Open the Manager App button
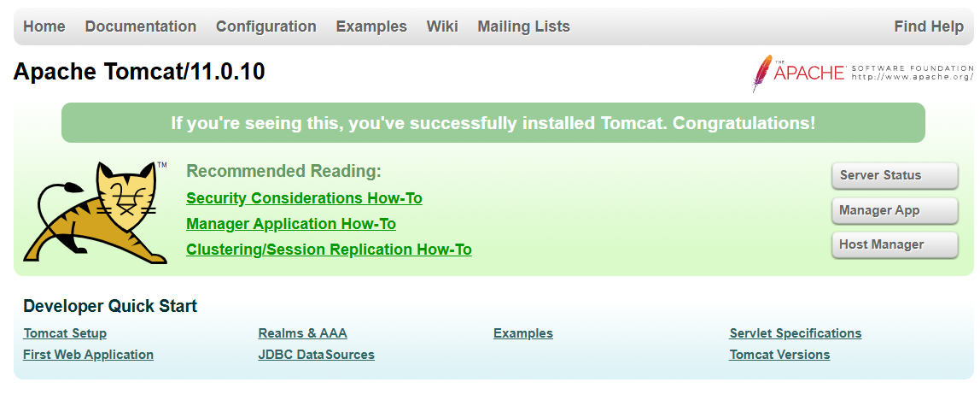 pos(894,210)
